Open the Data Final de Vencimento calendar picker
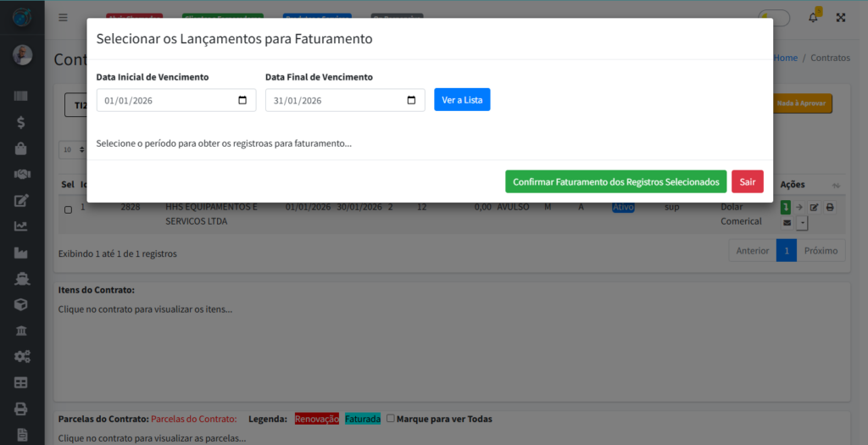This screenshot has height=445, width=868. [x=411, y=100]
